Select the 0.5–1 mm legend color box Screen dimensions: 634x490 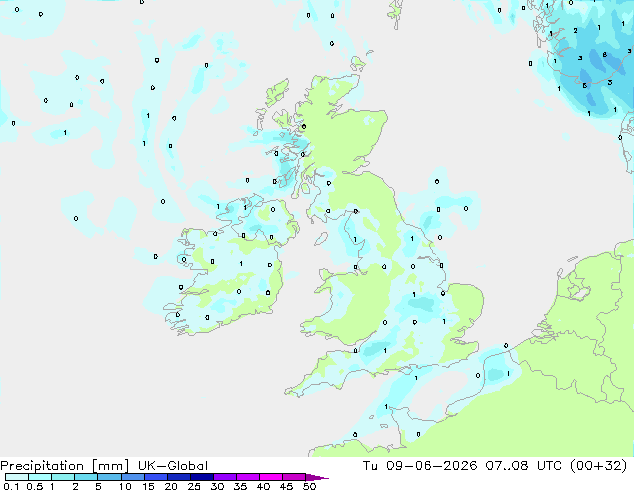(x=40, y=477)
